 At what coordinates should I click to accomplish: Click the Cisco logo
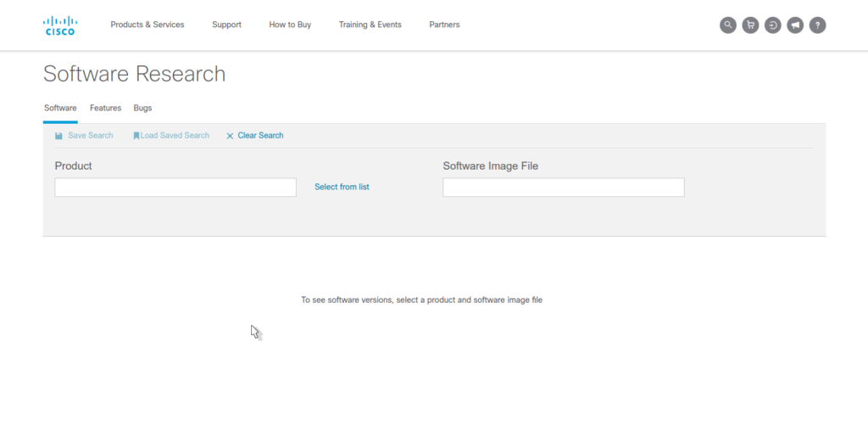pyautogui.click(x=60, y=25)
